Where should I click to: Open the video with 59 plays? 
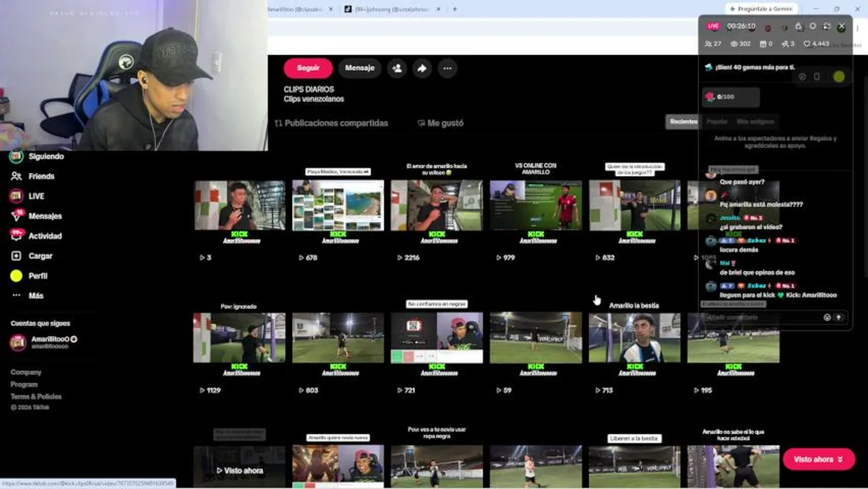point(536,338)
